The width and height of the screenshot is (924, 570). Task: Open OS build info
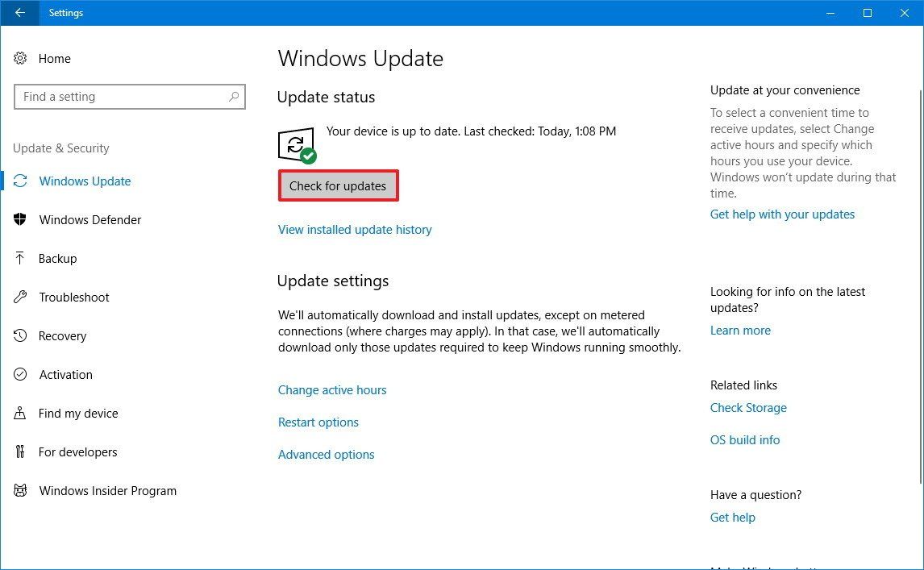pos(744,439)
